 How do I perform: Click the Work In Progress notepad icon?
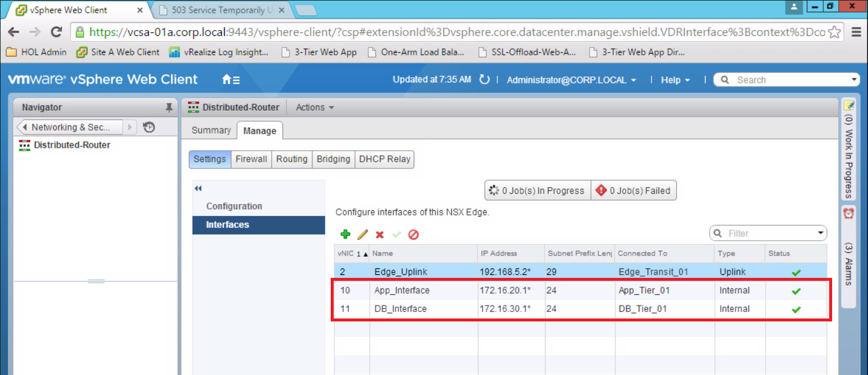point(849,105)
